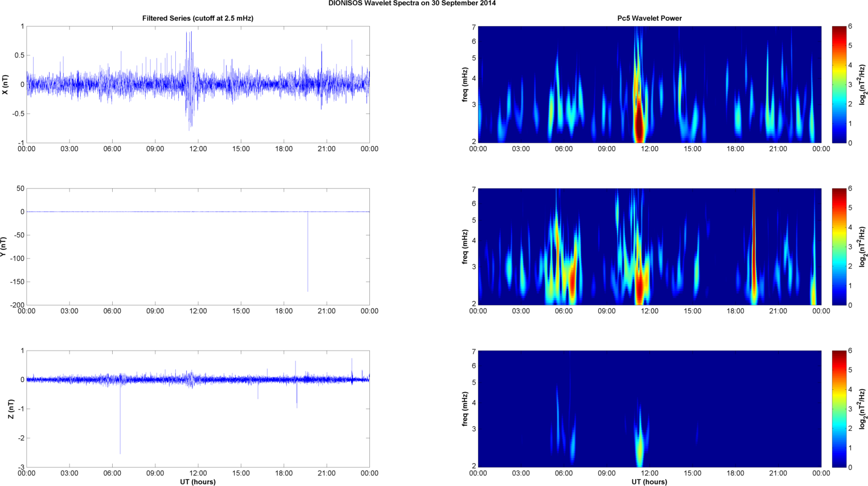868x486 pixels.
Task: Click the log2(nT²/Hz) label of the bottom colorbar
Action: pyautogui.click(x=863, y=409)
